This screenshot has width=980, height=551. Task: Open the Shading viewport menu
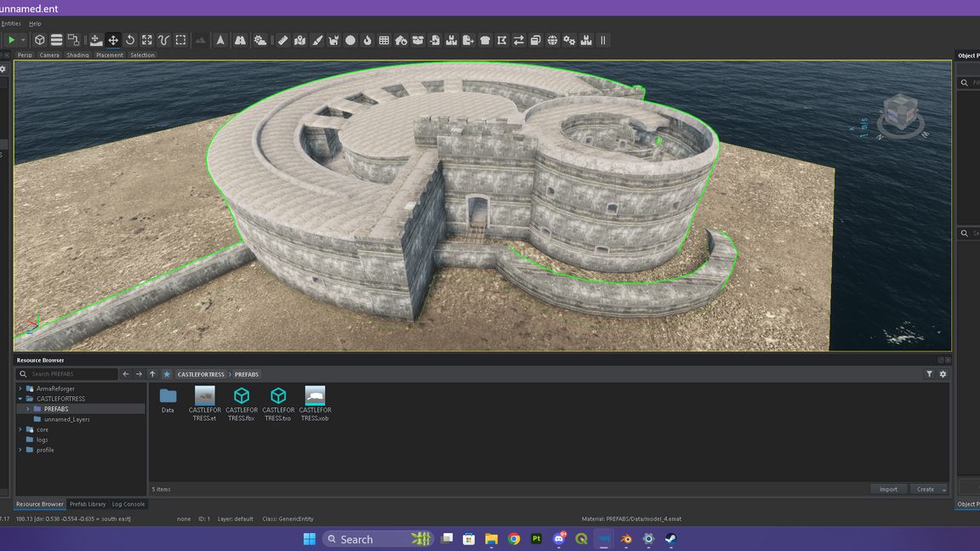(x=77, y=55)
